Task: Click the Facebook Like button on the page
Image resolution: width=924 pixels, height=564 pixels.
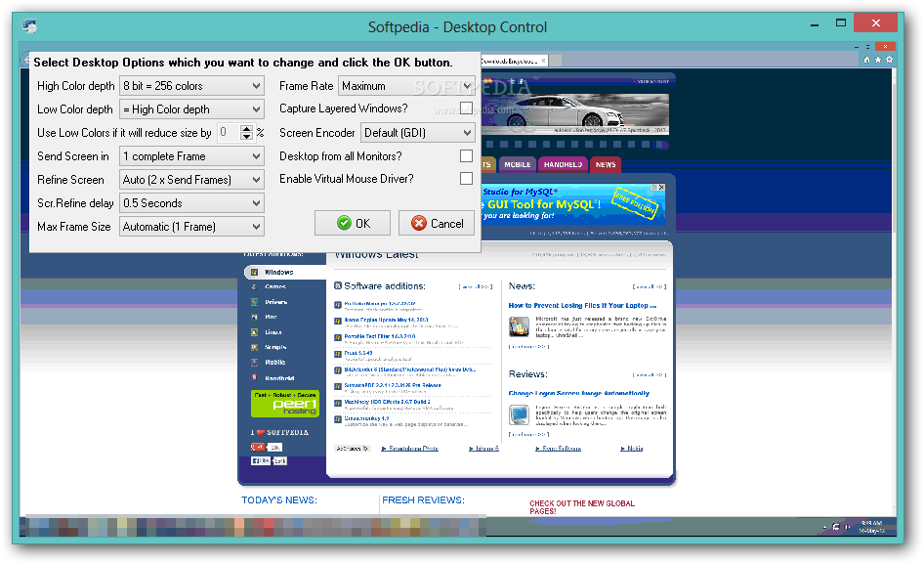Action: click(x=261, y=460)
